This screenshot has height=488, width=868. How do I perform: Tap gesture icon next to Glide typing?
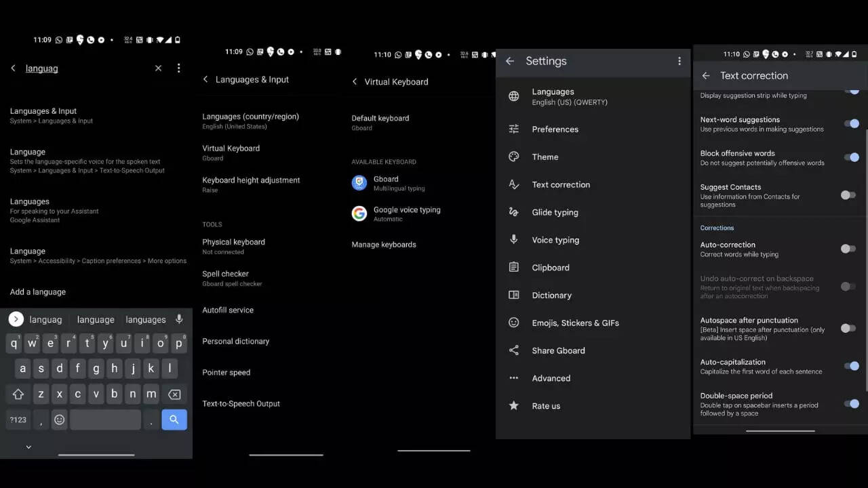[x=514, y=212]
